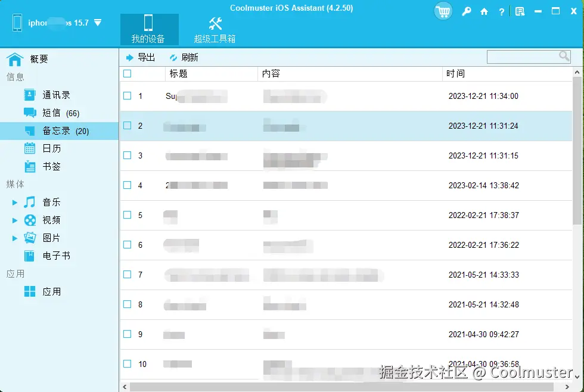Select the 短信 (Messages) sidebar icon
Viewport: 584px width, 392px height.
(x=30, y=113)
